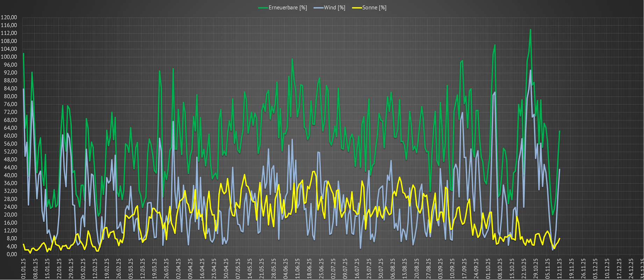Select the 04.06.25 date on the horizontal axis
The image size is (644, 280).
(x=286, y=268)
